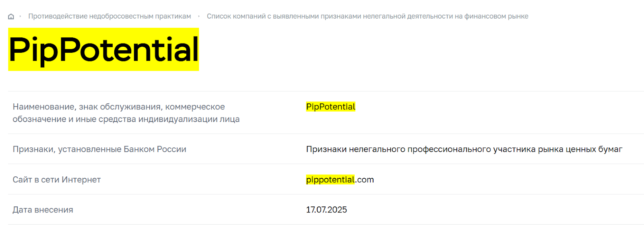Open the home page via the house icon

[11, 17]
